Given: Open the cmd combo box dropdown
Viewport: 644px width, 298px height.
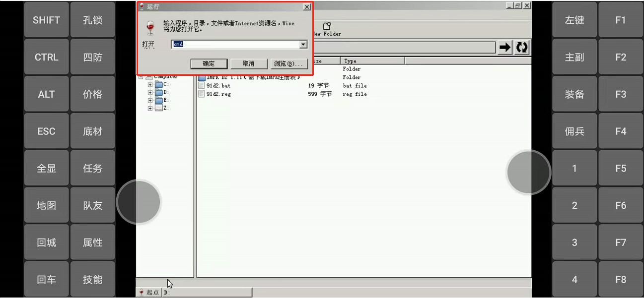Looking at the screenshot, I should (x=302, y=44).
